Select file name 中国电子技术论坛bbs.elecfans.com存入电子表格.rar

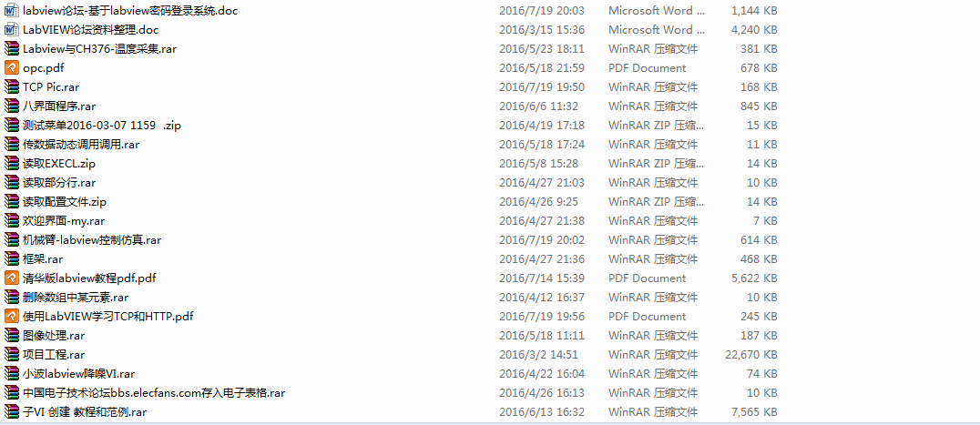tap(154, 393)
